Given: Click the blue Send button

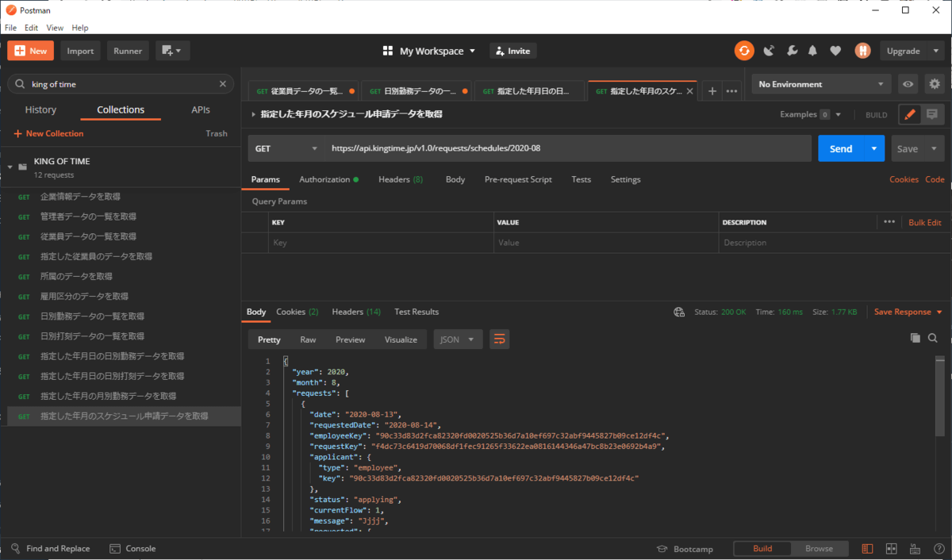Looking at the screenshot, I should click(840, 148).
